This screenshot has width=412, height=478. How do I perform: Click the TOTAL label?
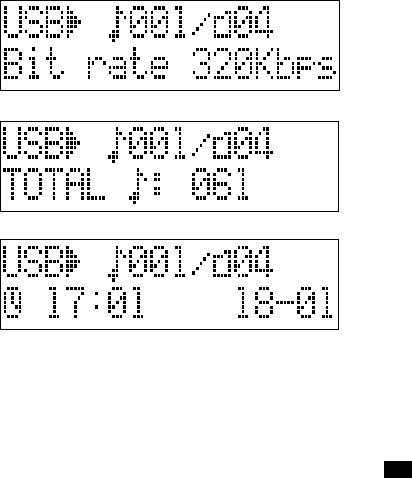click(x=54, y=184)
